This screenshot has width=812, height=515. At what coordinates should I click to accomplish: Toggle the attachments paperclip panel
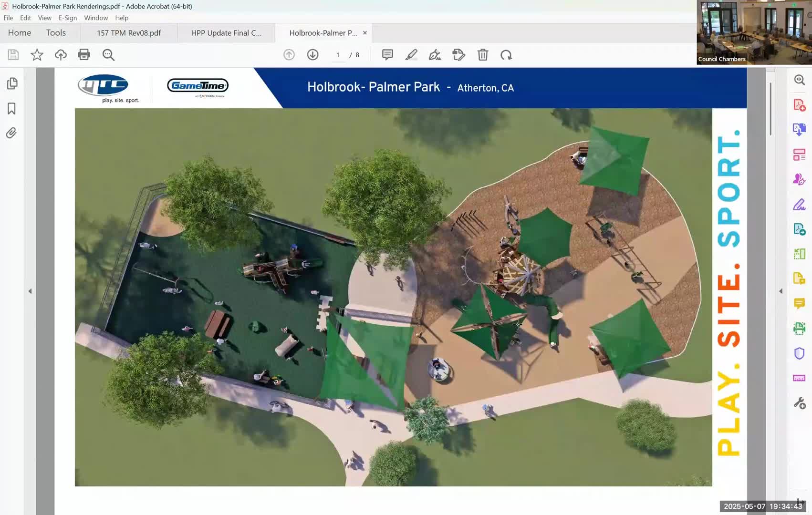pyautogui.click(x=12, y=133)
